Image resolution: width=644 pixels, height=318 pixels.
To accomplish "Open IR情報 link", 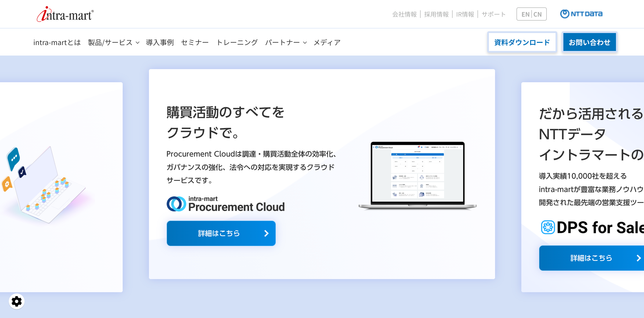I will tap(465, 14).
